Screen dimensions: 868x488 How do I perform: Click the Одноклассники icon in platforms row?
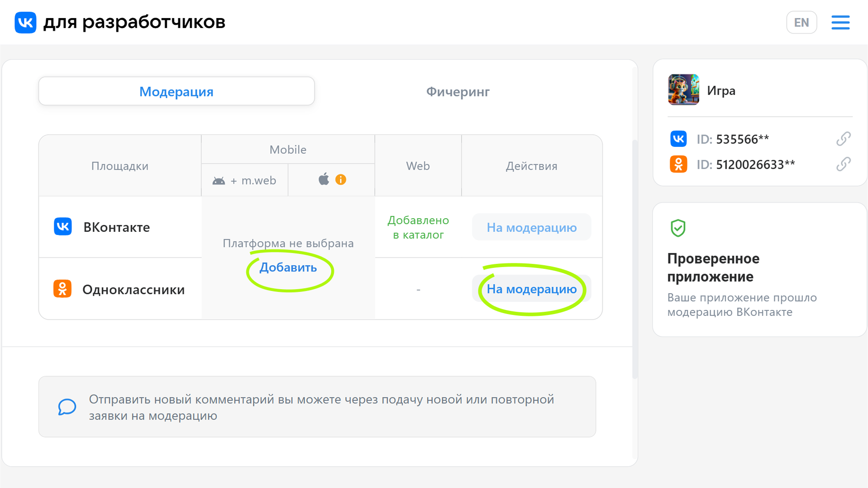pyautogui.click(x=62, y=289)
